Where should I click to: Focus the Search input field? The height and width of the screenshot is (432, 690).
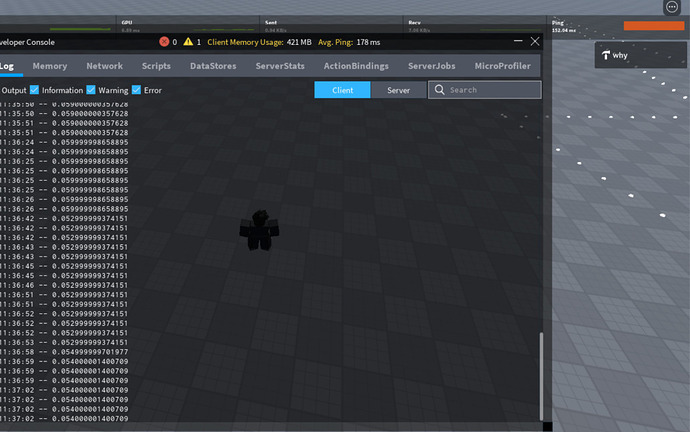[x=485, y=90]
